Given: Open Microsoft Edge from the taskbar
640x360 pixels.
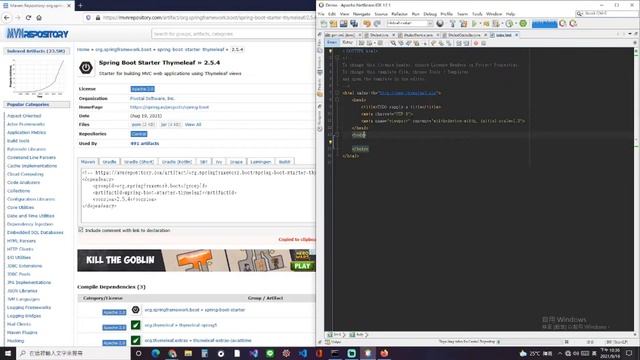Looking at the screenshot, I should [156, 353].
